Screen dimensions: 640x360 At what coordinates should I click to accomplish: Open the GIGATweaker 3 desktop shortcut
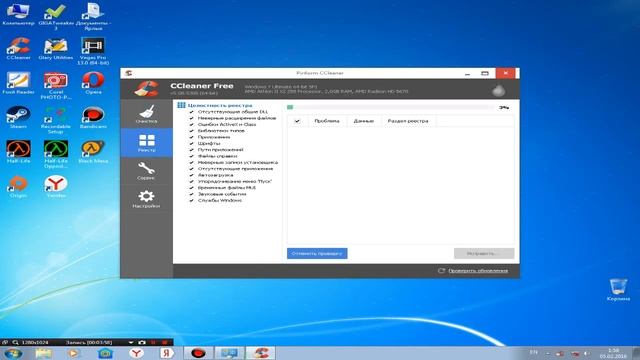[56, 16]
